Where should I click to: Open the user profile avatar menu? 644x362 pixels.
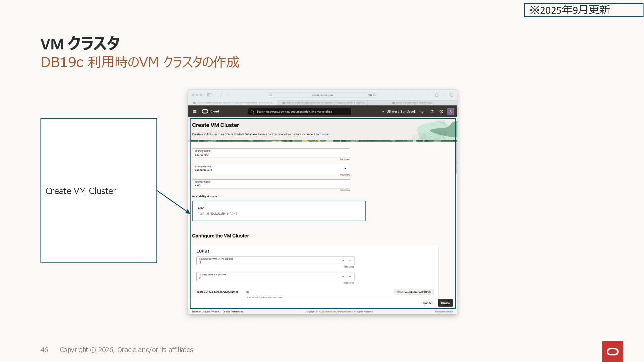tap(451, 111)
